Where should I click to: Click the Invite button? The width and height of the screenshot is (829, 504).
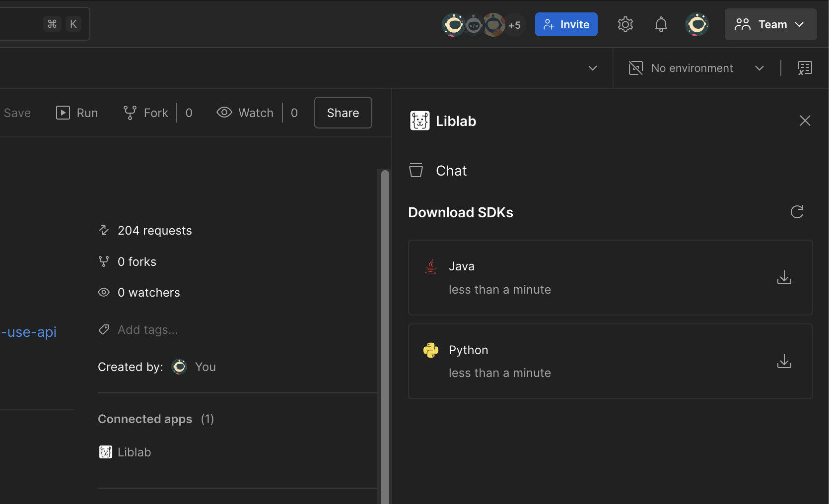[566, 24]
